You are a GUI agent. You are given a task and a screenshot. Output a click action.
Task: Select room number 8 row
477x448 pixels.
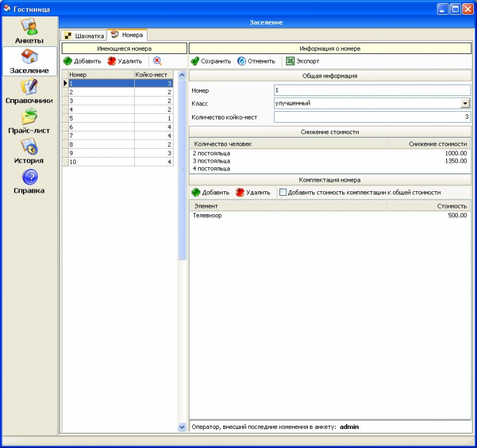point(118,144)
